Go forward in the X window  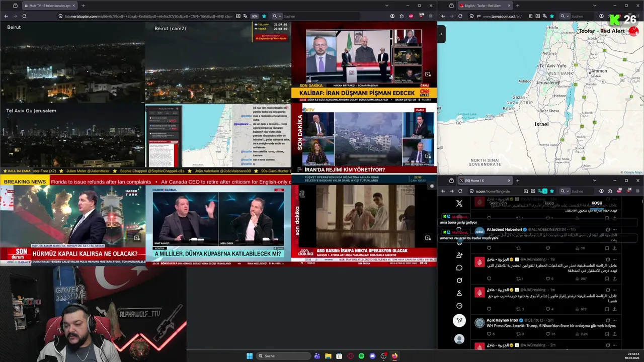pos(451,191)
